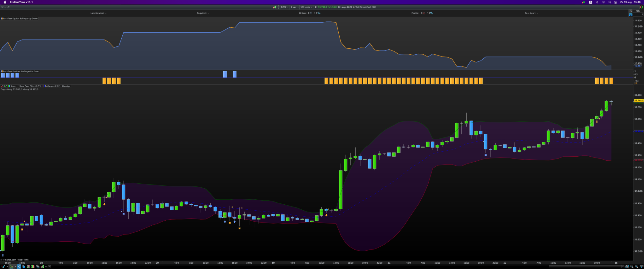Click left arrow of horizontal scrollbar

49,266
